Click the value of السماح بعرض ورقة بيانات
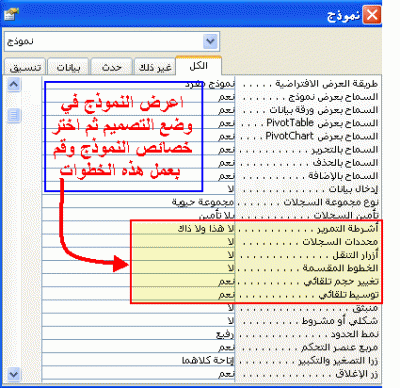400x388 pixels. coord(138,110)
